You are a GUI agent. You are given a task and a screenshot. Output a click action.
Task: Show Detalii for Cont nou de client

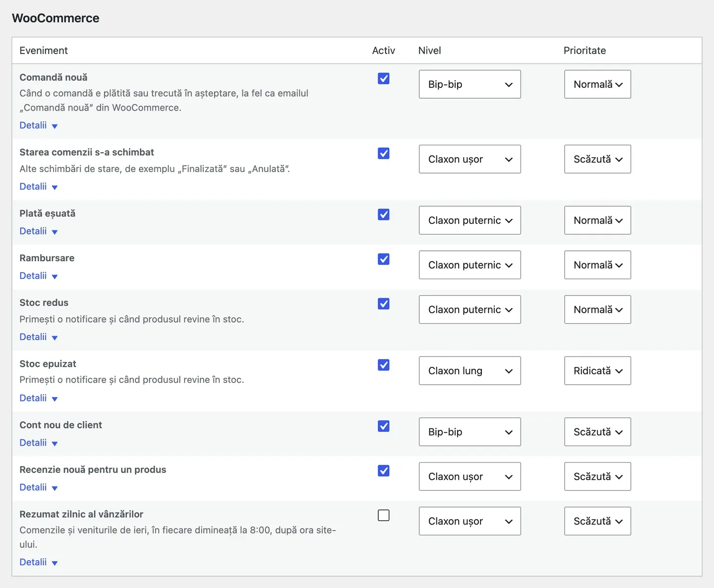(x=39, y=443)
